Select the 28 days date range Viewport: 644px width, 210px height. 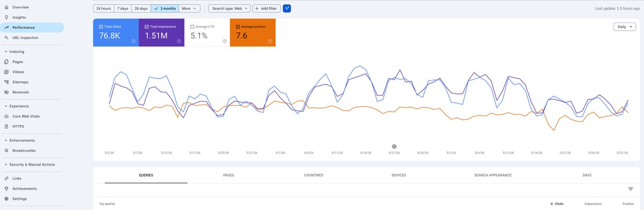[141, 9]
